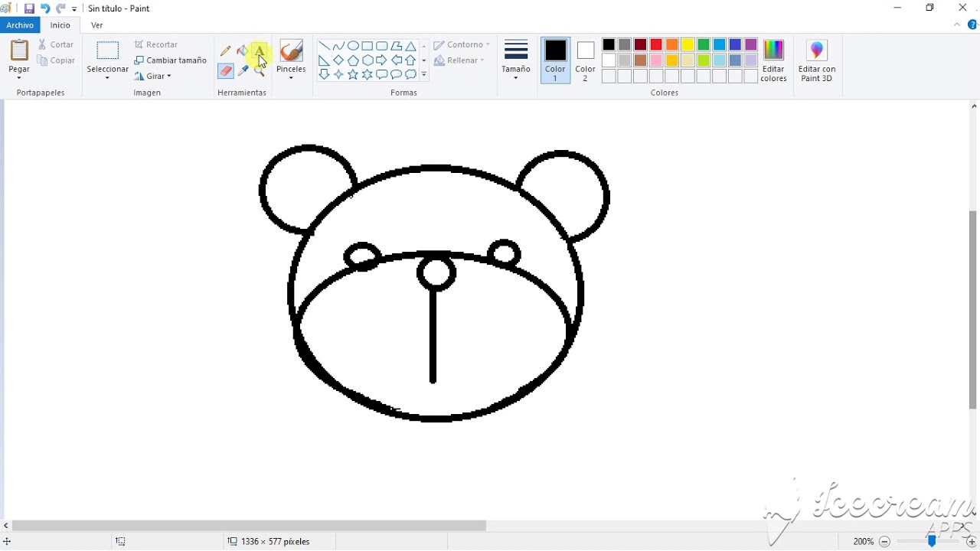Click Cambiar tamaño resize button
980x551 pixels.
click(171, 60)
